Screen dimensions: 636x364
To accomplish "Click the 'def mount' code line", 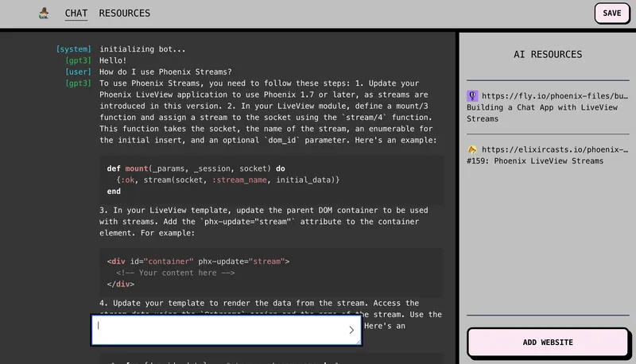I will click(x=196, y=168).
